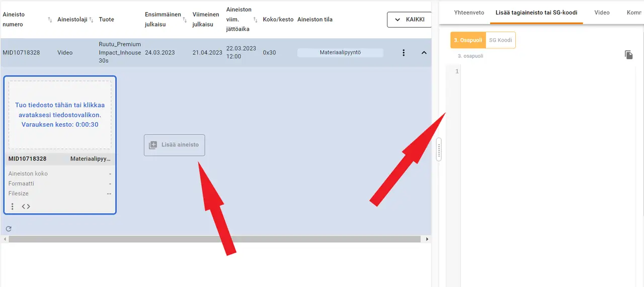644x287 pixels.
Task: Sort by the Ensimmäinen julkaisu column arrows
Action: point(185,20)
